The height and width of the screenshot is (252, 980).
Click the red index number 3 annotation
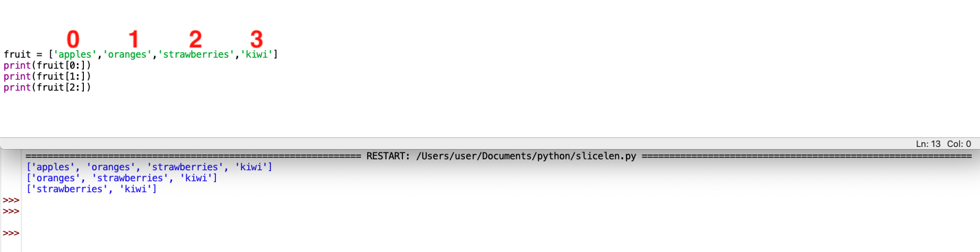coord(257,38)
